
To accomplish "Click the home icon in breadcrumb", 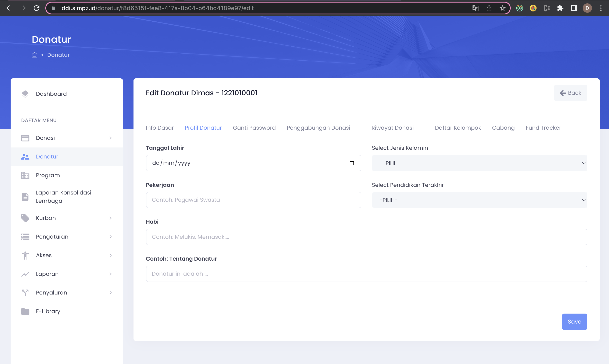I will [35, 55].
